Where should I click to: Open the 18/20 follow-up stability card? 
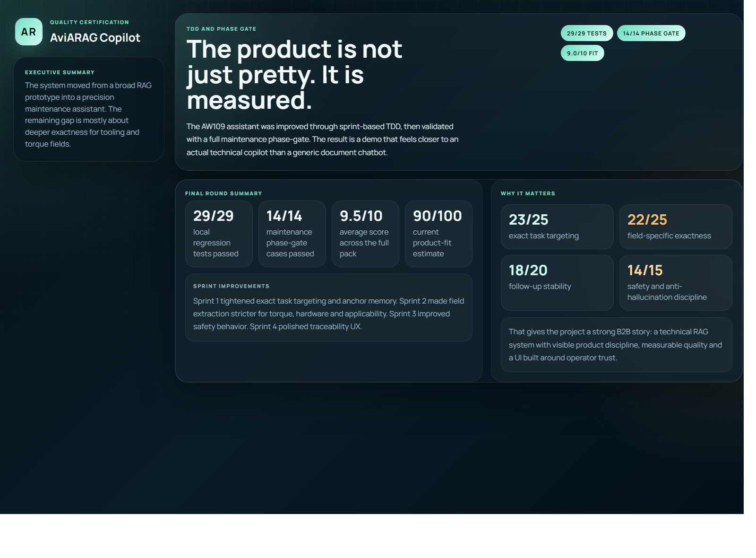tap(557, 283)
